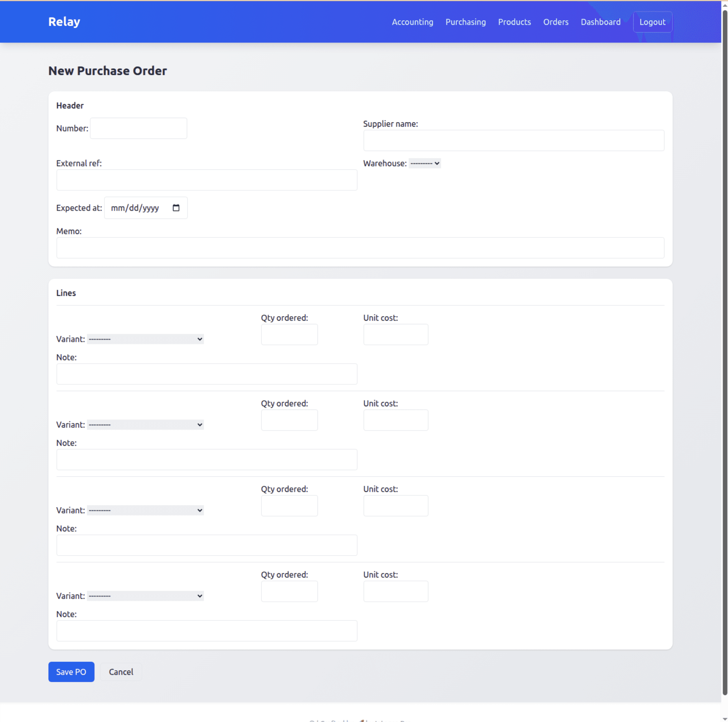Open the third line's Variant selector
Screen dimensions: 728x722
pyautogui.click(x=145, y=510)
